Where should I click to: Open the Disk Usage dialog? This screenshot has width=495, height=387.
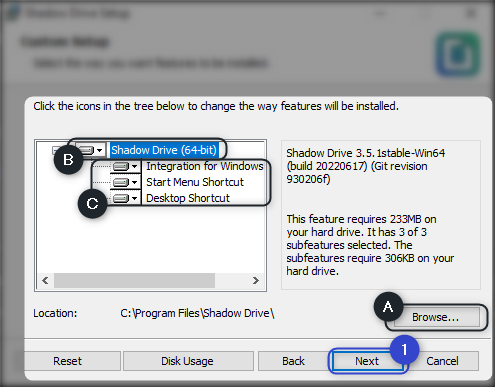[188, 361]
